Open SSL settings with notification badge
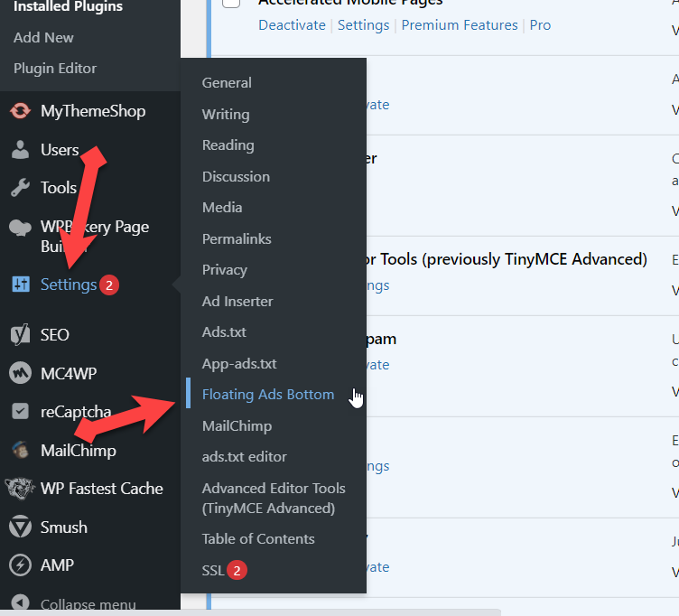679x616 pixels. tap(213, 570)
